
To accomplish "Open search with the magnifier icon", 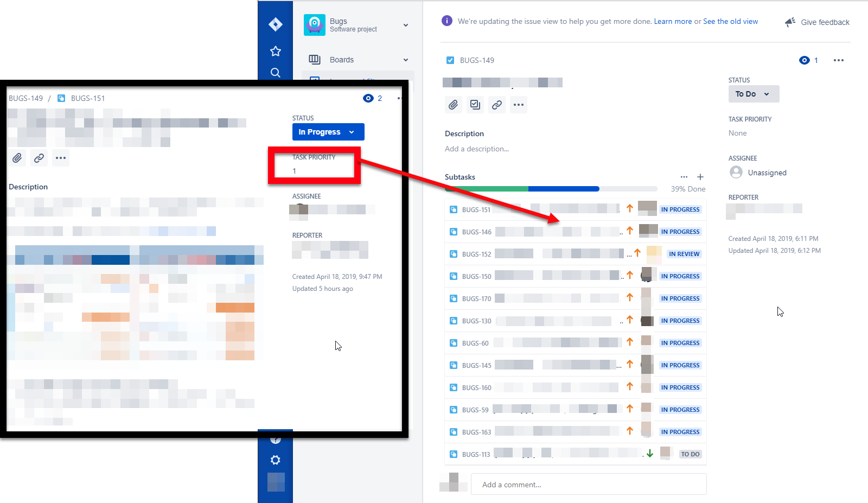I will pyautogui.click(x=276, y=73).
